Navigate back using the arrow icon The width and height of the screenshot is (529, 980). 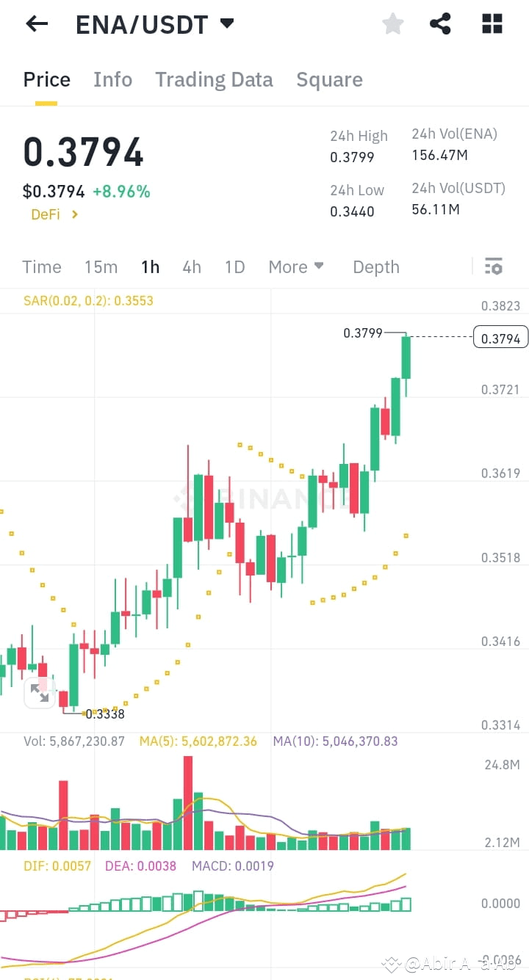(x=35, y=24)
